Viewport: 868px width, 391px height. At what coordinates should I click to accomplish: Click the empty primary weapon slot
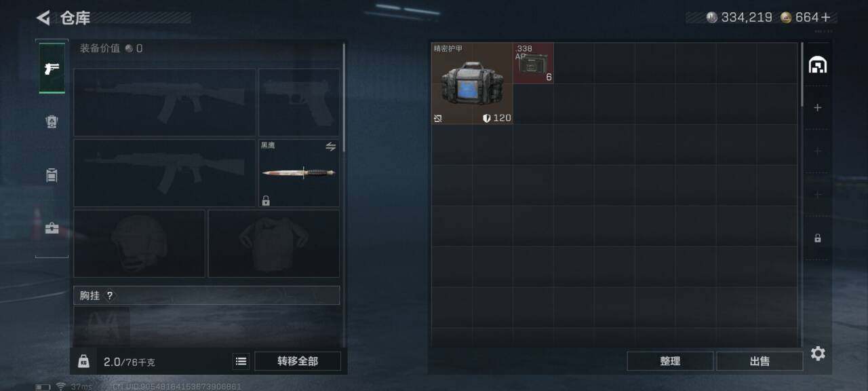[165, 102]
